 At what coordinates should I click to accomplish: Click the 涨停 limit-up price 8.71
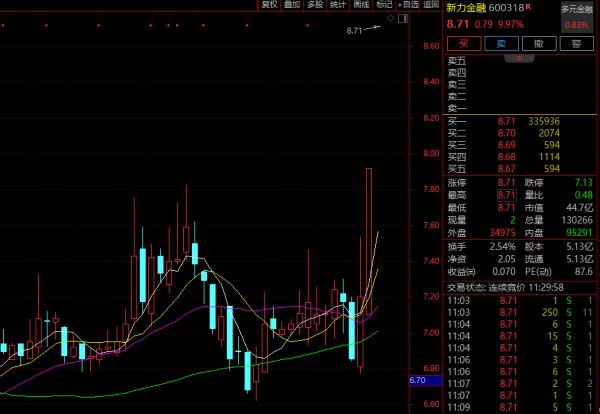(506, 183)
